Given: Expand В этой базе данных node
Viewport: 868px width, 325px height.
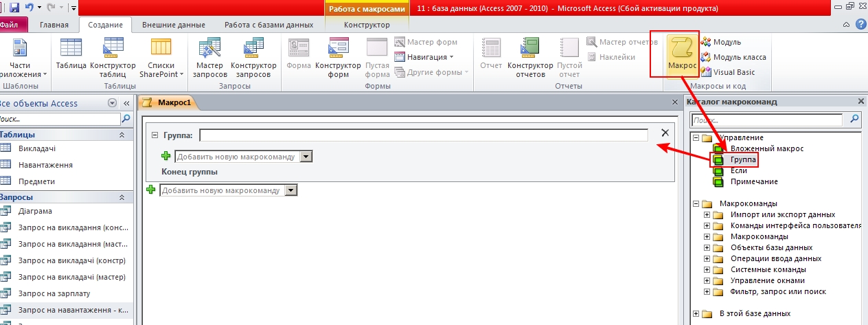Looking at the screenshot, I should point(696,313).
